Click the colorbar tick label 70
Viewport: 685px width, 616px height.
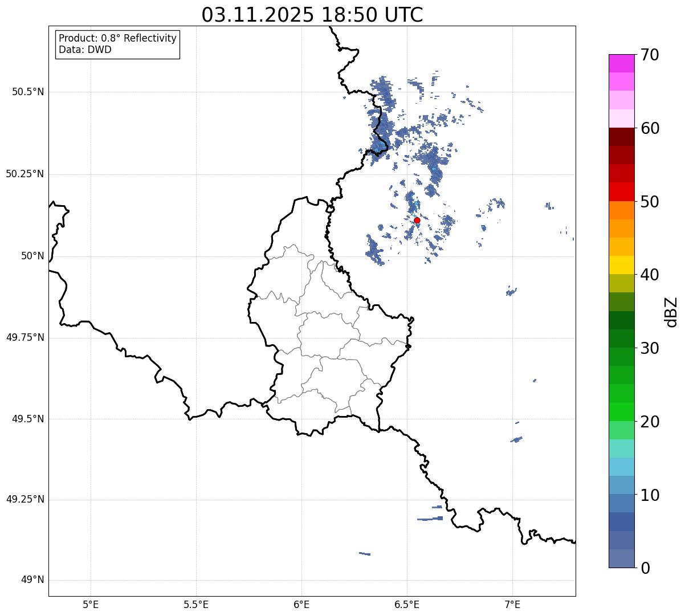pyautogui.click(x=649, y=55)
